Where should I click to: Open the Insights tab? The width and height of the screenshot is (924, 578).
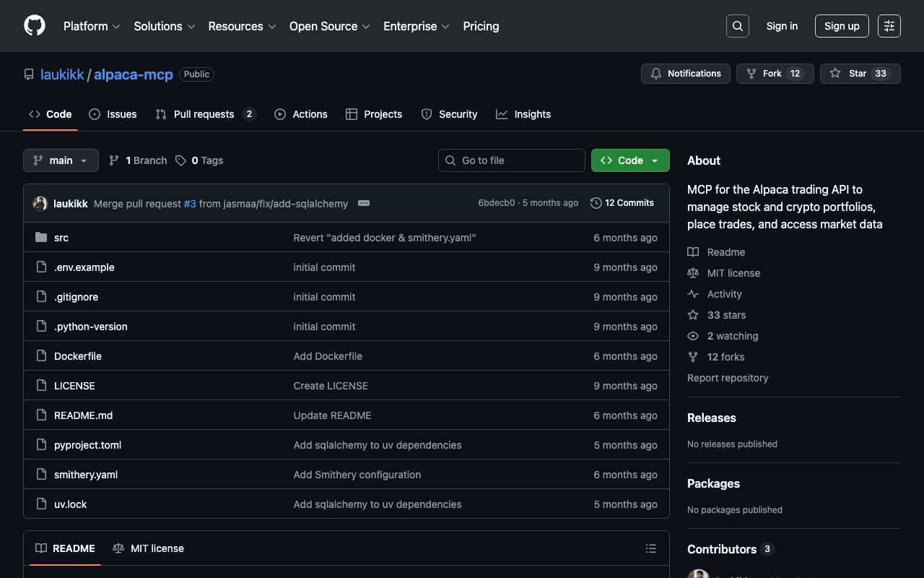[523, 114]
